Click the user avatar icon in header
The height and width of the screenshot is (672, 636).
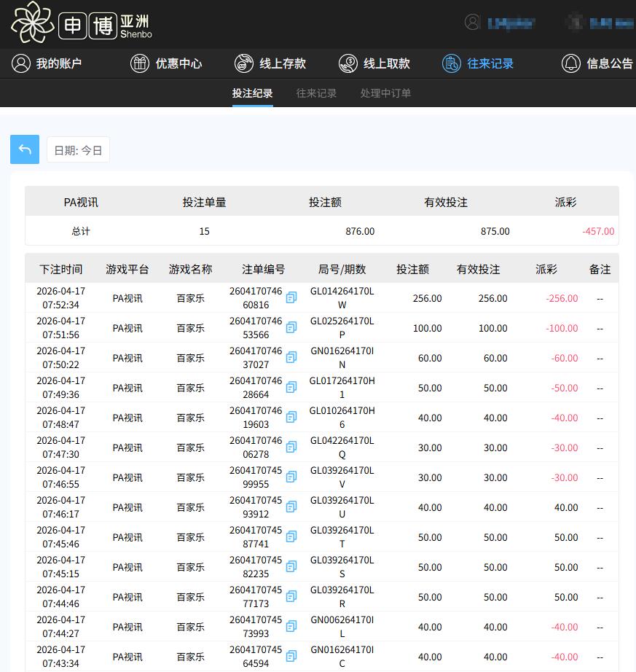tap(473, 23)
